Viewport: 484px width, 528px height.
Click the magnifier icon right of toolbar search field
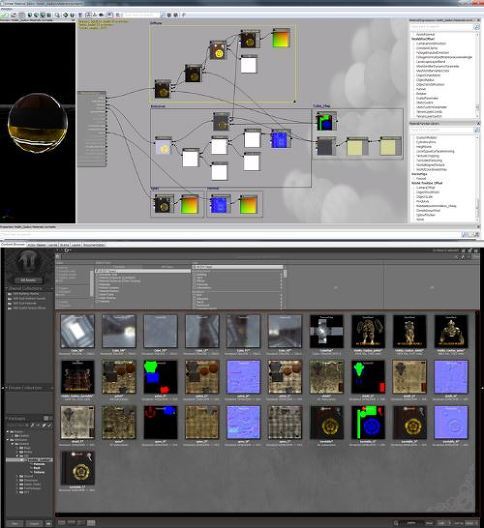tap(162, 15)
